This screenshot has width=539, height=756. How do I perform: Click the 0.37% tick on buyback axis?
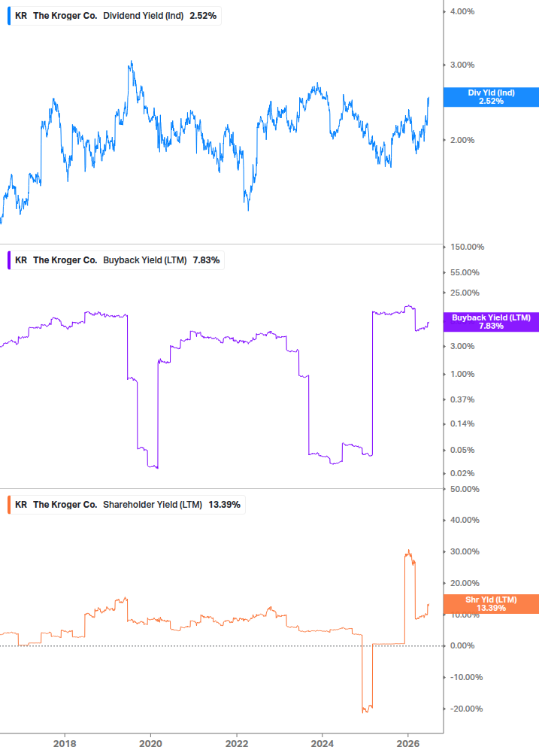click(462, 399)
